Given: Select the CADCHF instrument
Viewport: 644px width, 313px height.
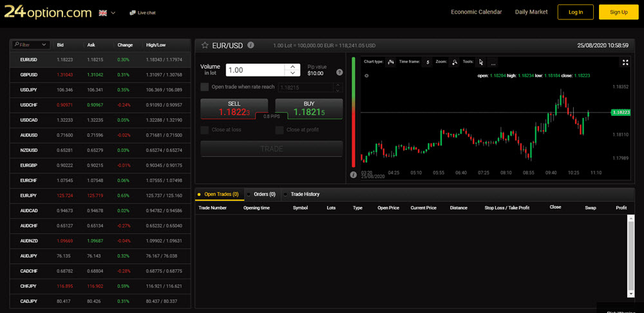Looking at the screenshot, I should click(100, 271).
